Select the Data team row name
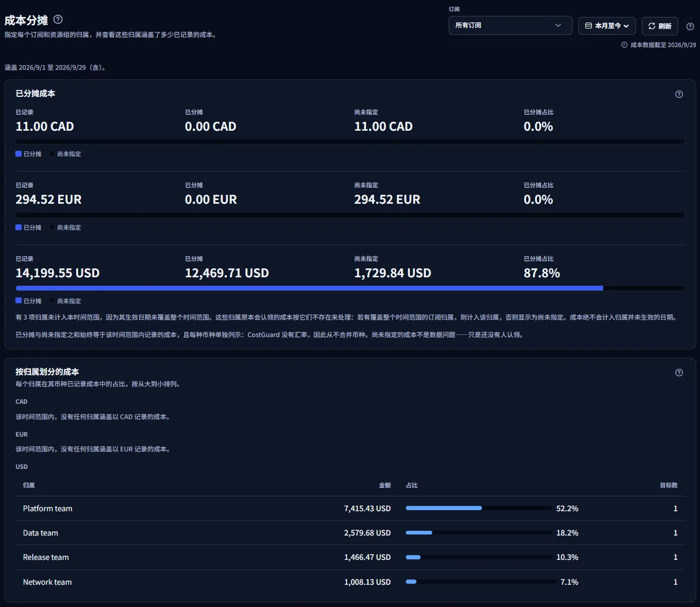 coord(41,533)
